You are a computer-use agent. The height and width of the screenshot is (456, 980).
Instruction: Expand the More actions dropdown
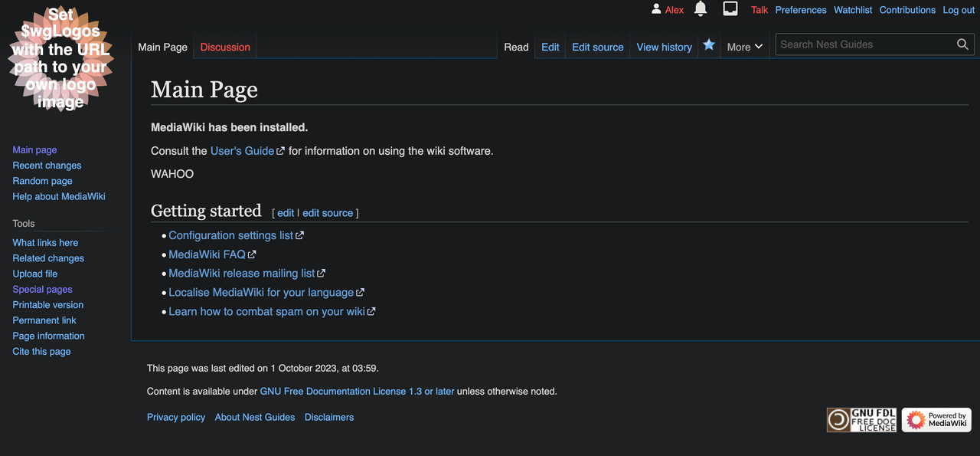tap(744, 47)
